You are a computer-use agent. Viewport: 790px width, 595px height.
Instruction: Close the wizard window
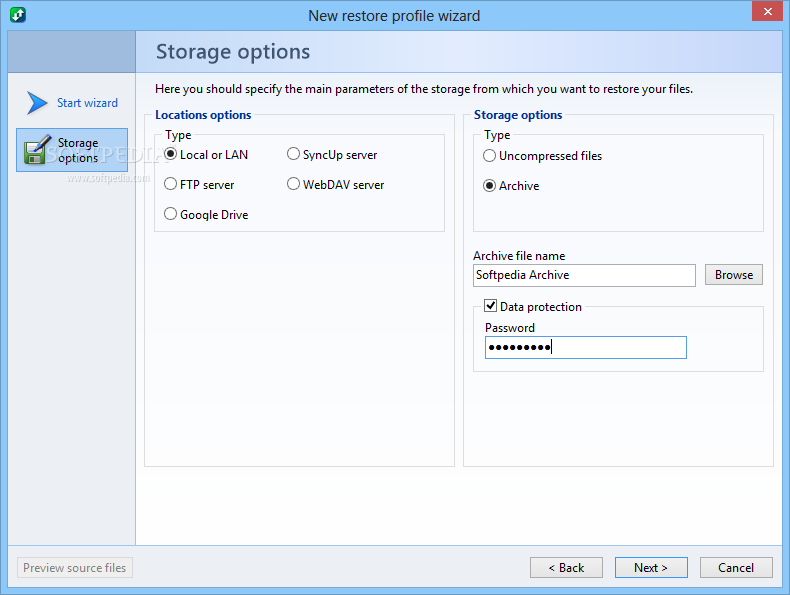point(767,11)
